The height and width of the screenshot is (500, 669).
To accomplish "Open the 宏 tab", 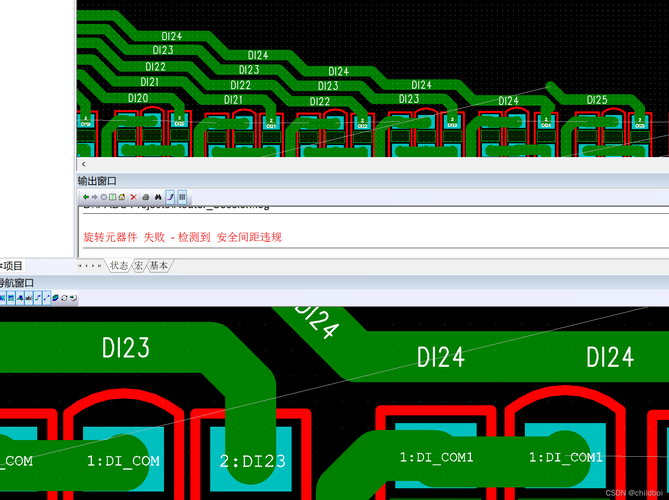I will tap(139, 266).
